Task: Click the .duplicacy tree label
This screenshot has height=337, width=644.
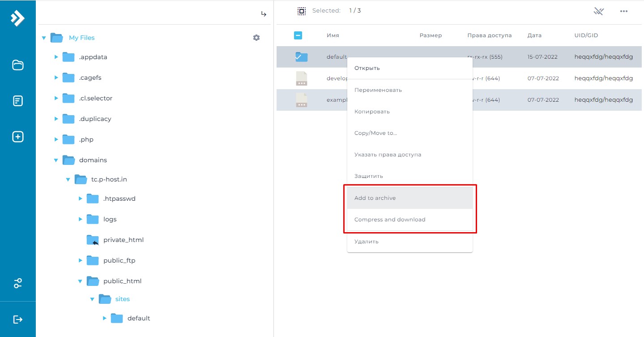Action: coord(95,119)
